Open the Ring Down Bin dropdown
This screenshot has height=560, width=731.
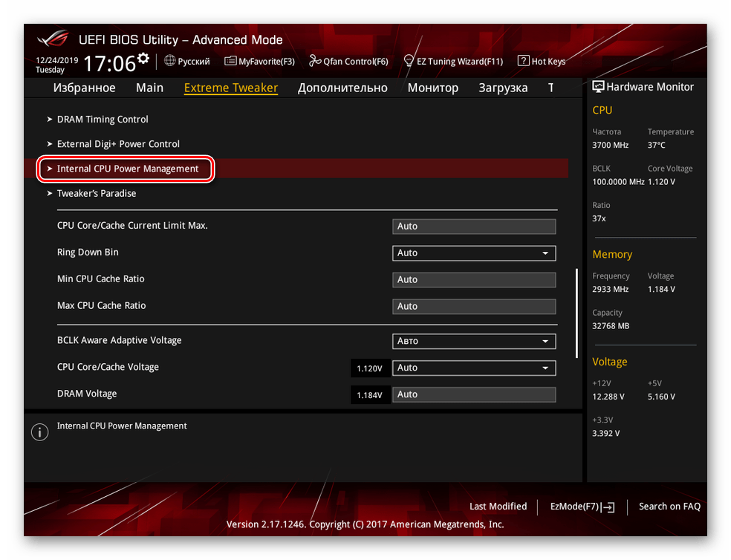click(x=474, y=253)
